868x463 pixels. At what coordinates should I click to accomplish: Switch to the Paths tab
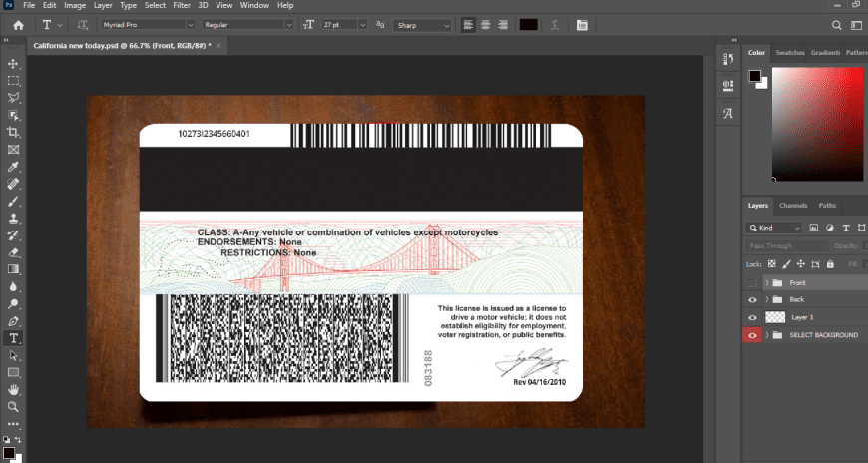[827, 206]
